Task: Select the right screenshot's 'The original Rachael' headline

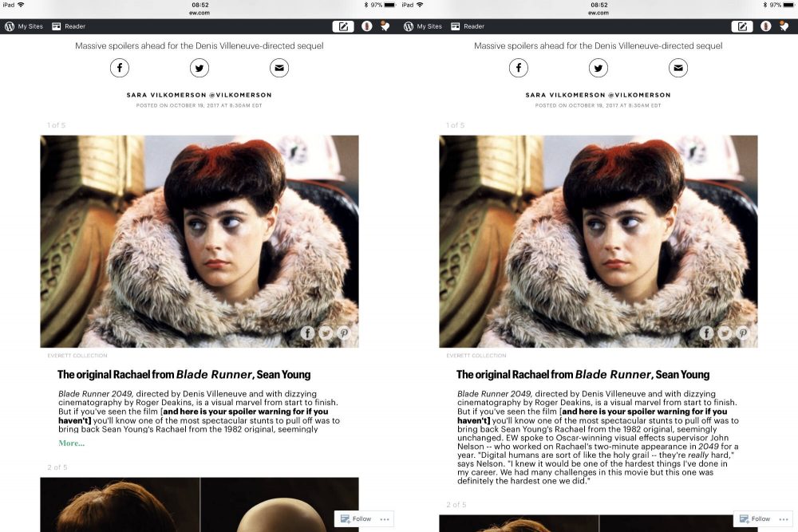Action: (583, 374)
